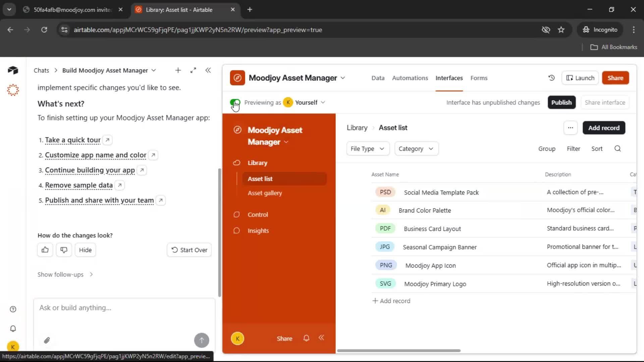Open the Publish and share with your team arrow icon

click(161, 200)
